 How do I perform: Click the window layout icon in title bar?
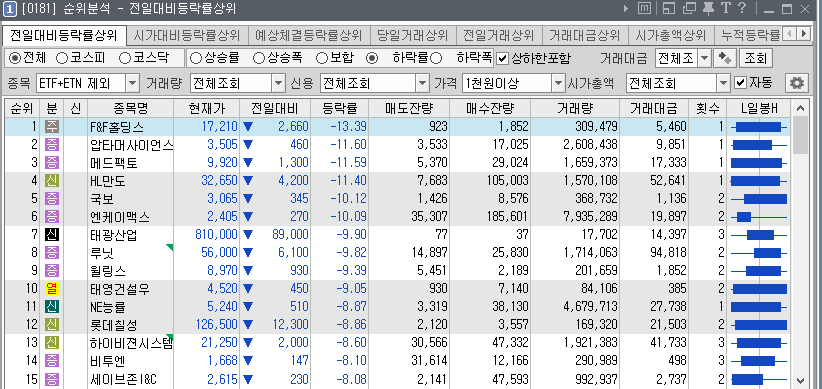pos(668,8)
